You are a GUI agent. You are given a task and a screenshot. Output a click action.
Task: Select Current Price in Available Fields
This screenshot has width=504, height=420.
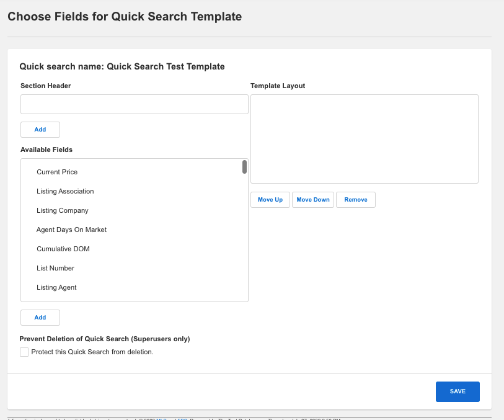(x=56, y=172)
